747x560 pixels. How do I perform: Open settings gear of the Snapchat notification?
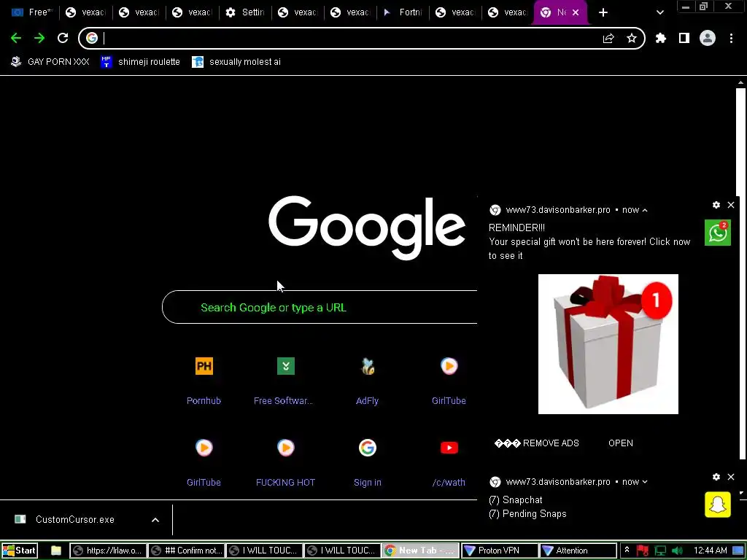click(716, 477)
